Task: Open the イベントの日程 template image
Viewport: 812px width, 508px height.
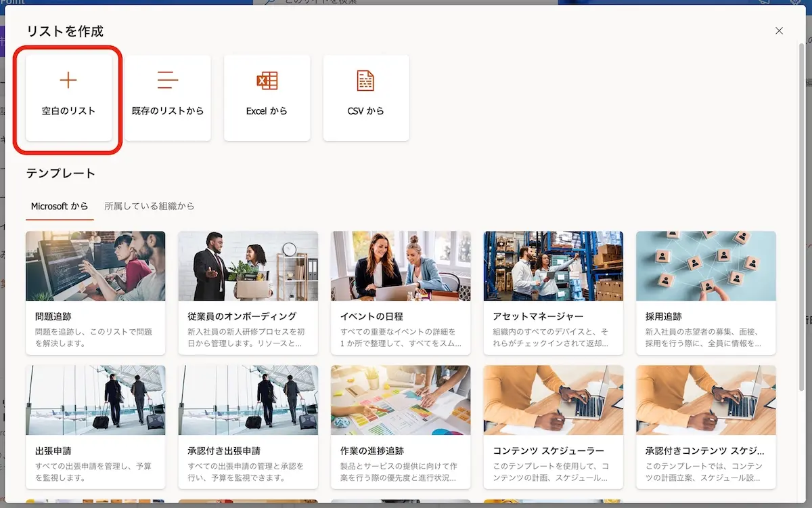Action: click(x=401, y=266)
